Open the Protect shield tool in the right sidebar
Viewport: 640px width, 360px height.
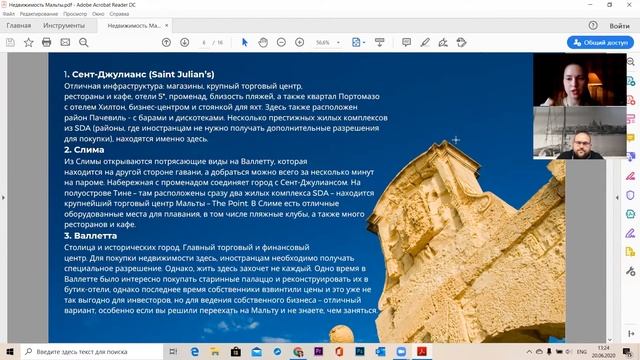click(631, 195)
